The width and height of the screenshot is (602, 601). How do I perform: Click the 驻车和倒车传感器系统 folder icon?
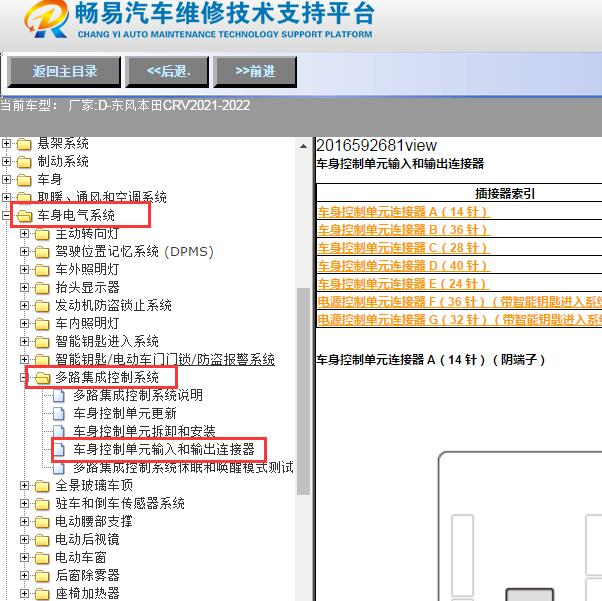tap(42, 505)
